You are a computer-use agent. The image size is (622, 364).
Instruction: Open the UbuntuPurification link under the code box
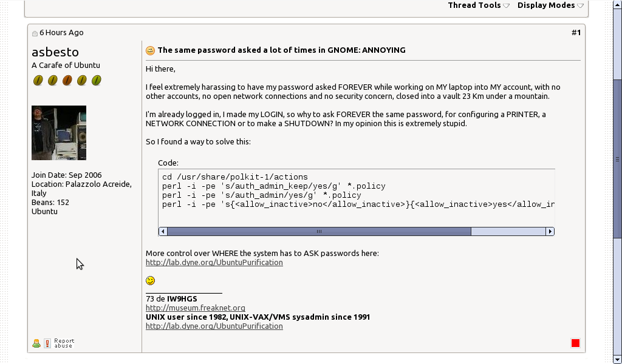[214, 263]
